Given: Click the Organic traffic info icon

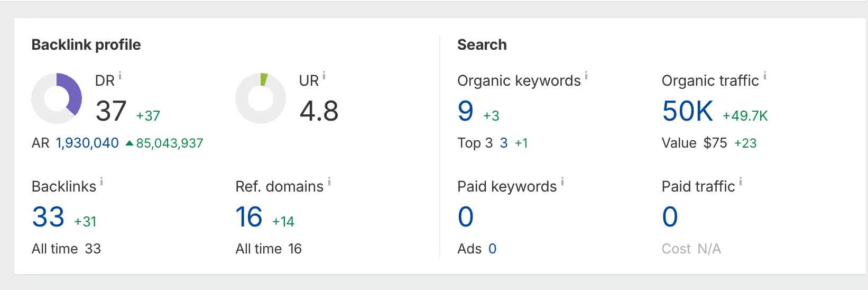Looking at the screenshot, I should tap(765, 76).
